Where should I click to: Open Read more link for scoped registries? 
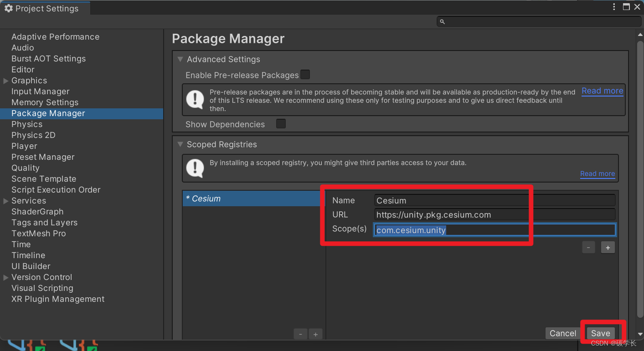[597, 173]
